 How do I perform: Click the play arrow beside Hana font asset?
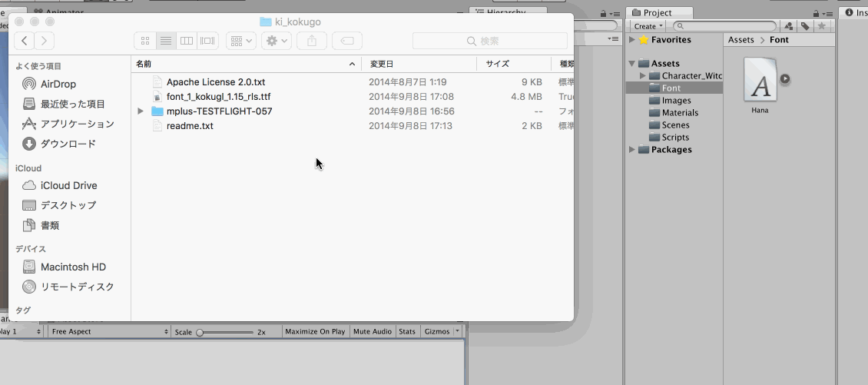[785, 78]
